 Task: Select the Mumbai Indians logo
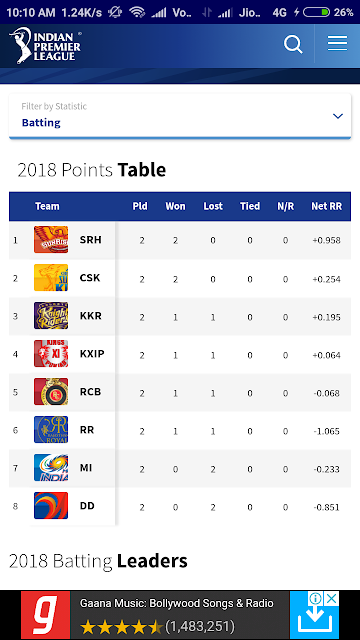pos(51,467)
